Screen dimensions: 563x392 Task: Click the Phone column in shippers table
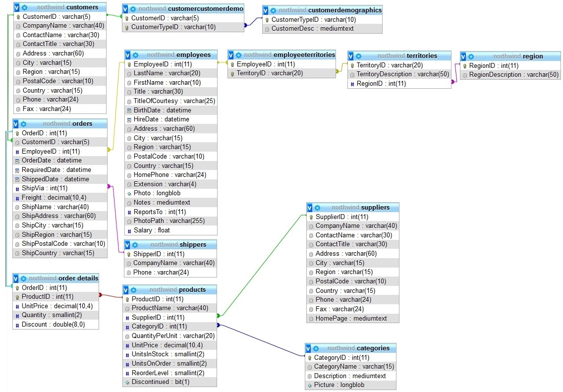pos(170,273)
